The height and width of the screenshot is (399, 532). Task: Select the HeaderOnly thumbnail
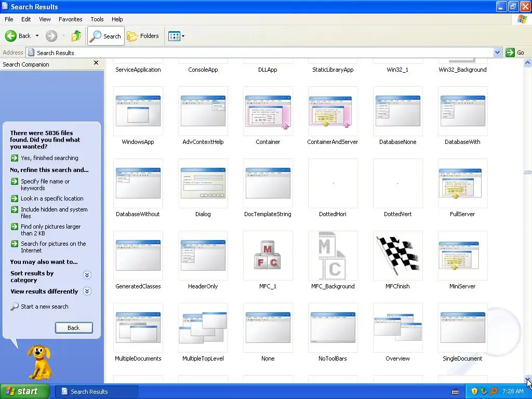(x=203, y=256)
